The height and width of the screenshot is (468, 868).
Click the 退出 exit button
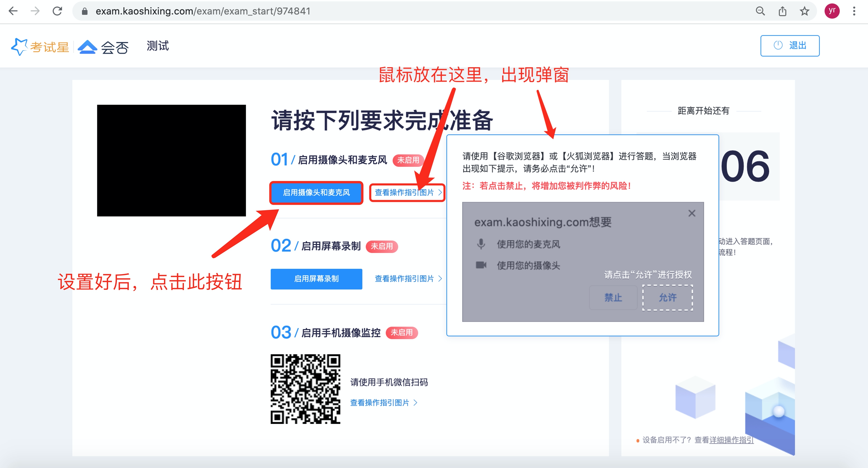789,45
